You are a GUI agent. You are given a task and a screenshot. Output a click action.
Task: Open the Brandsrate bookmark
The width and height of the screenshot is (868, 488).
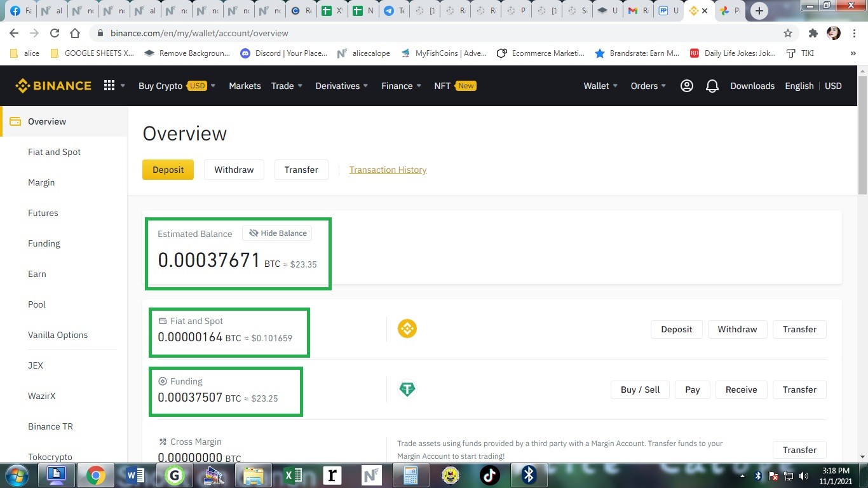coord(637,53)
